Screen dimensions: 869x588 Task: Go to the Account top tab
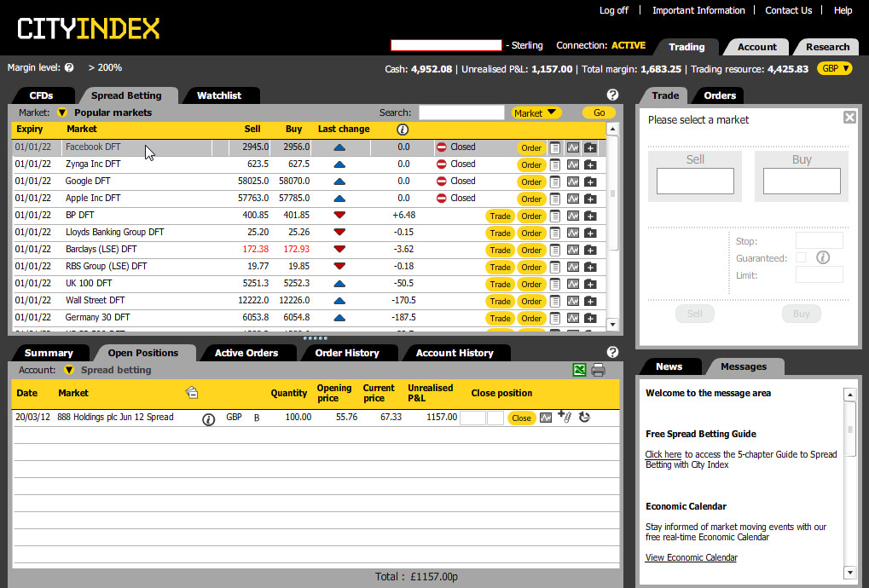click(757, 47)
